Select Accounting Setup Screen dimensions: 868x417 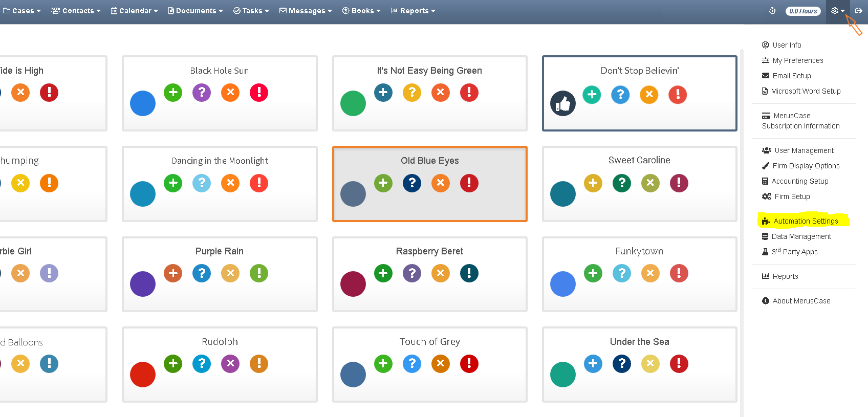pos(795,181)
